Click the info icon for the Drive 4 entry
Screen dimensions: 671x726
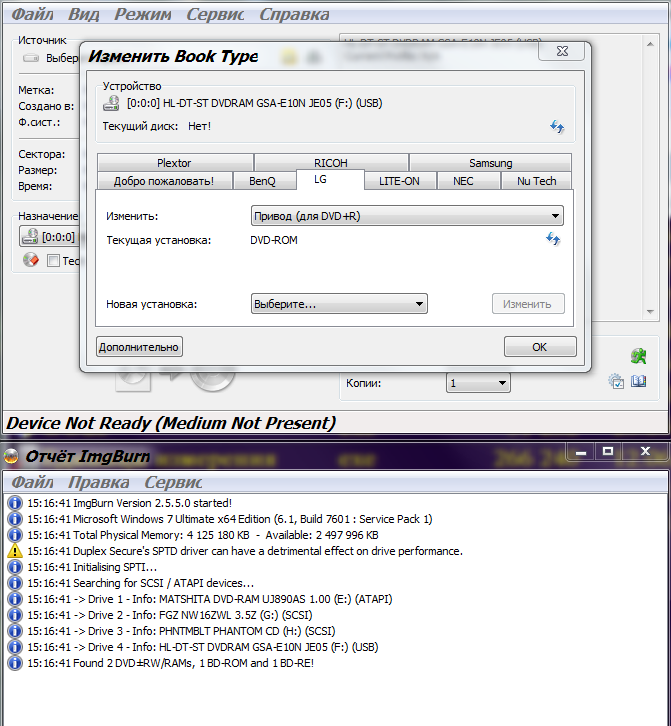click(x=15, y=647)
